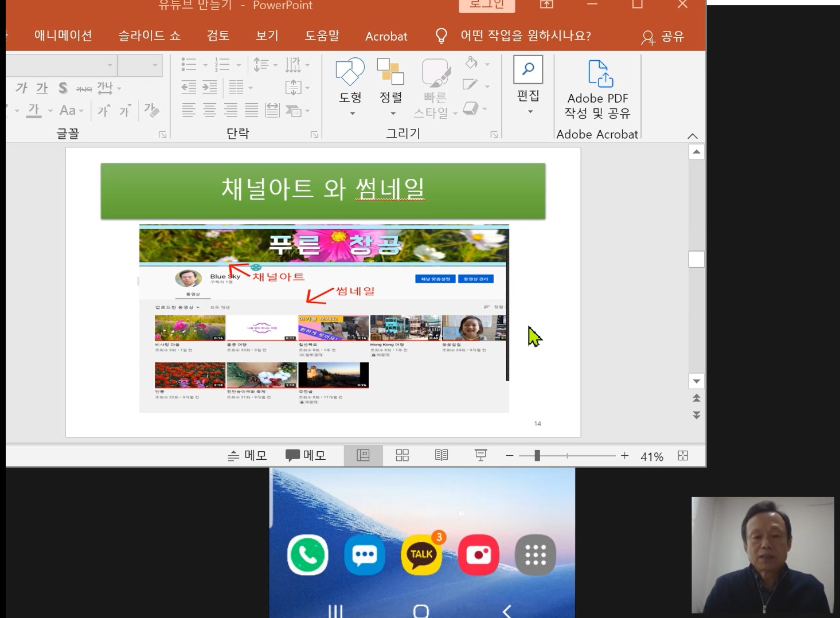
Task: Open the 편집 search tool
Action: [528, 85]
